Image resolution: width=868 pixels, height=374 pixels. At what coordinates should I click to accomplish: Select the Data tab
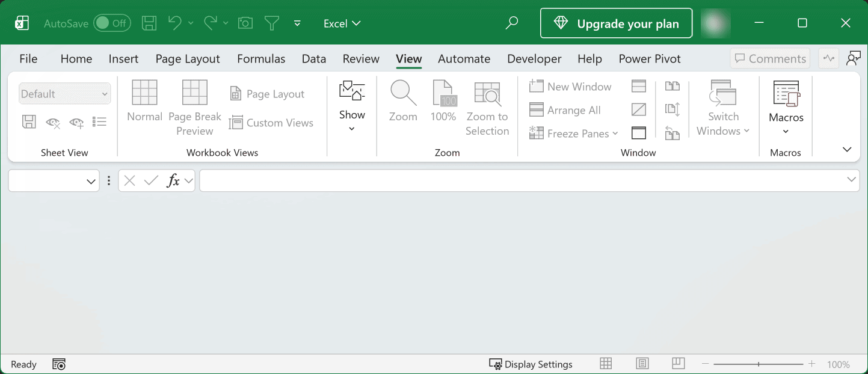pyautogui.click(x=314, y=58)
